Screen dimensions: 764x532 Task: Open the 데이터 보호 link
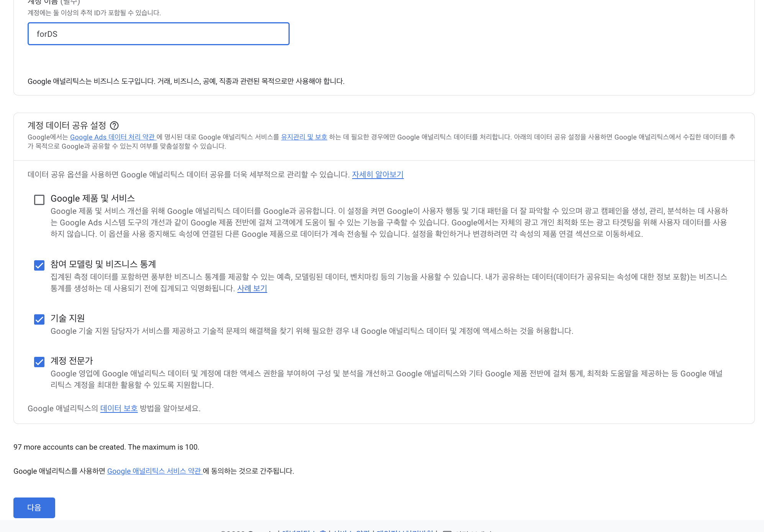pyautogui.click(x=119, y=409)
